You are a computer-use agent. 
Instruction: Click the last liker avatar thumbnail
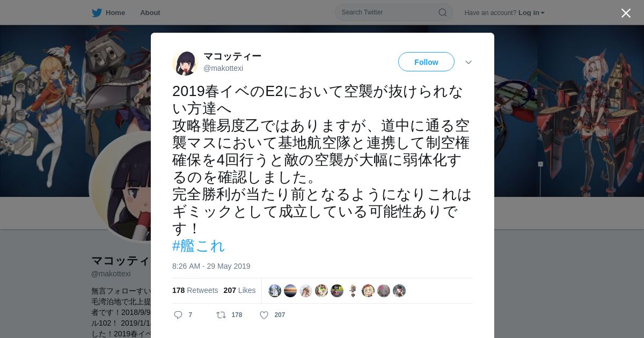pos(399,291)
